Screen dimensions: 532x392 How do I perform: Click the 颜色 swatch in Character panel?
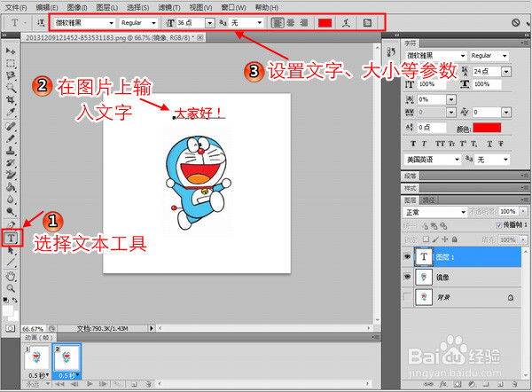[x=487, y=128]
